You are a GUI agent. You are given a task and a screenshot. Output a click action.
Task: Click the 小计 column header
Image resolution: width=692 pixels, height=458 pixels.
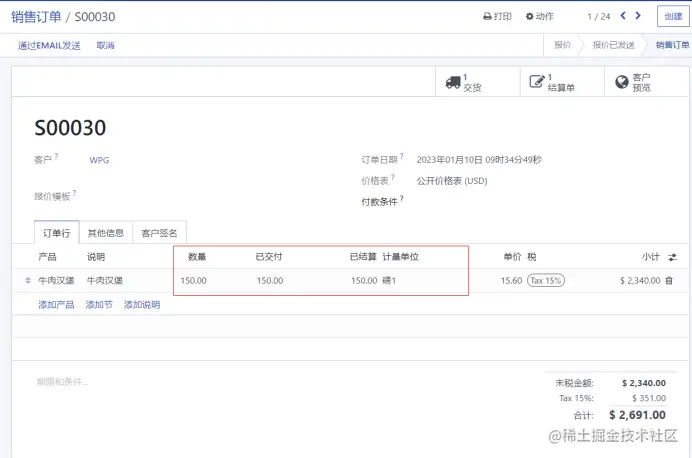pyautogui.click(x=651, y=257)
